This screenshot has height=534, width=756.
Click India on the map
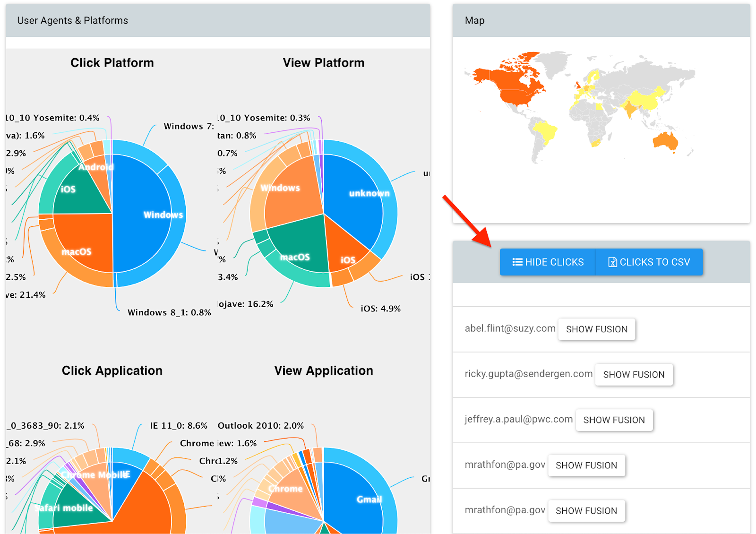tap(630, 110)
